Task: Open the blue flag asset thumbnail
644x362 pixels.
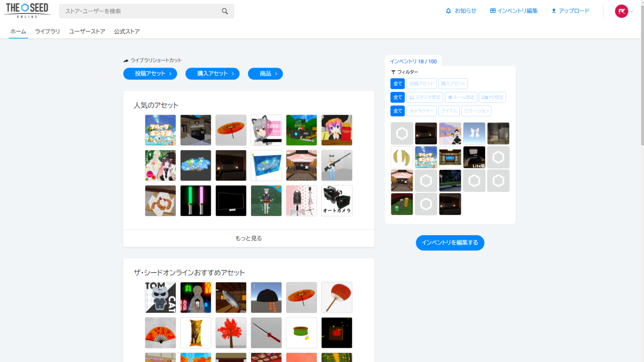Action: click(266, 165)
